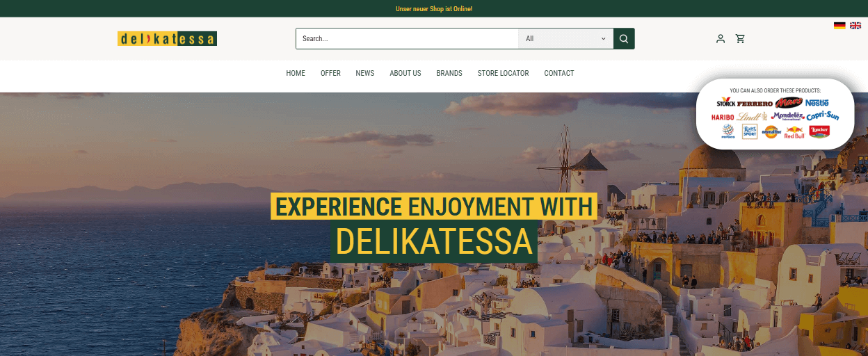Open the Brands menu item
This screenshot has height=356, width=868.
pos(449,73)
